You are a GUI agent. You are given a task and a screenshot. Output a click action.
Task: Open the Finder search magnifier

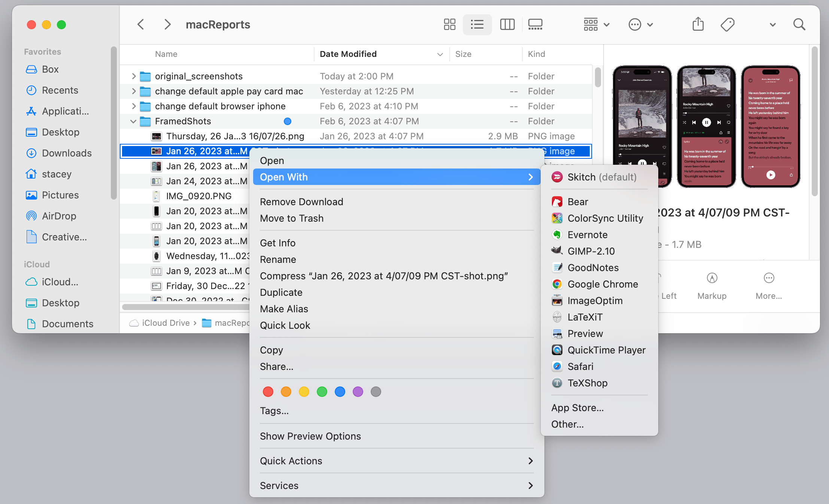[x=799, y=25]
